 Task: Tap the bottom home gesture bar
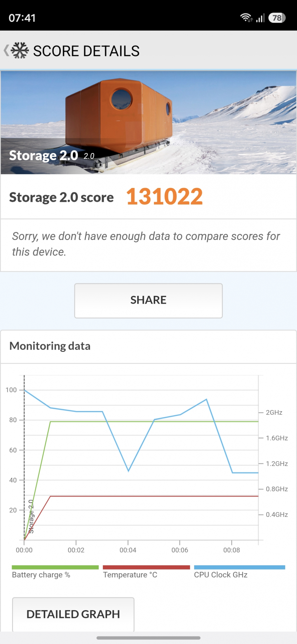coord(148,638)
